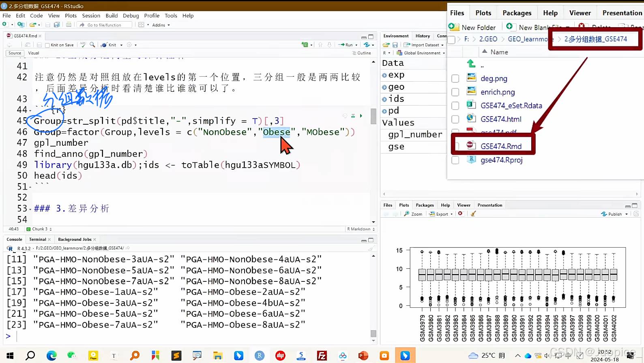
Task: Click the editor vertical scrollbar thumb
Action: pos(374,116)
